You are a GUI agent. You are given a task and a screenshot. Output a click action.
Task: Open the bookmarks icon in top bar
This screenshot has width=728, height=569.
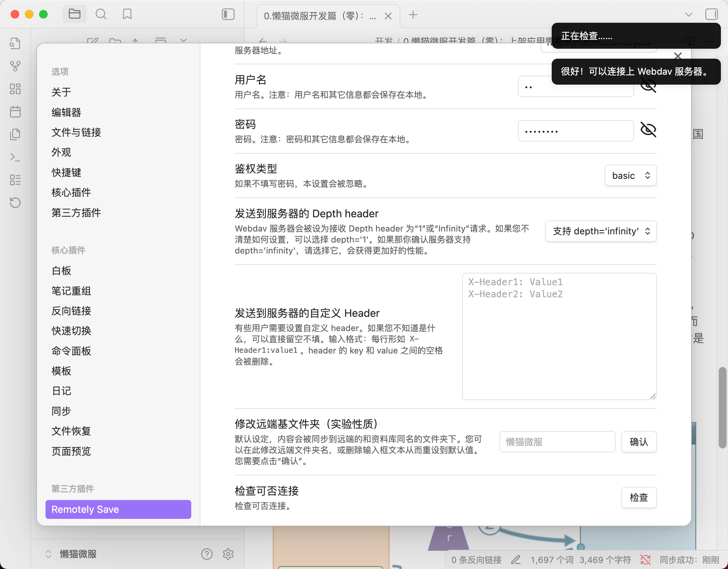[x=127, y=14]
